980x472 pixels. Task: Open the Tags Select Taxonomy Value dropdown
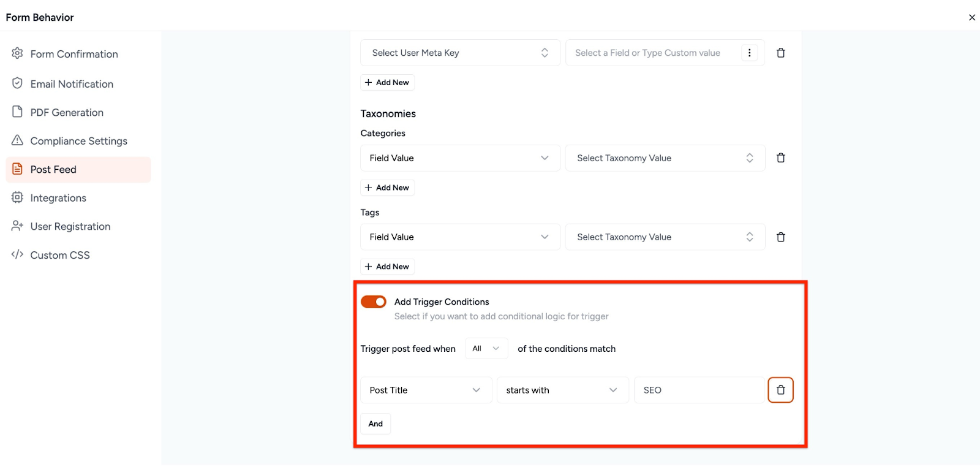(x=665, y=237)
